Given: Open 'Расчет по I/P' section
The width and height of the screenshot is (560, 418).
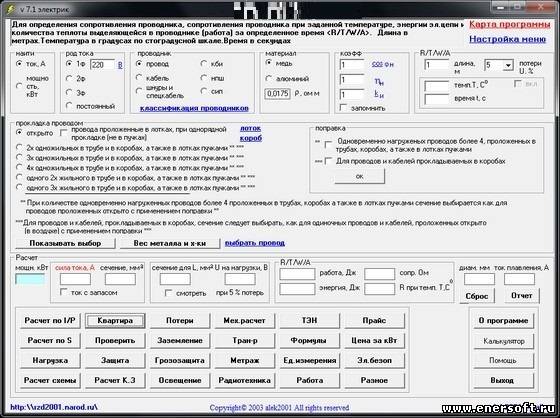Looking at the screenshot, I should tap(50, 320).
